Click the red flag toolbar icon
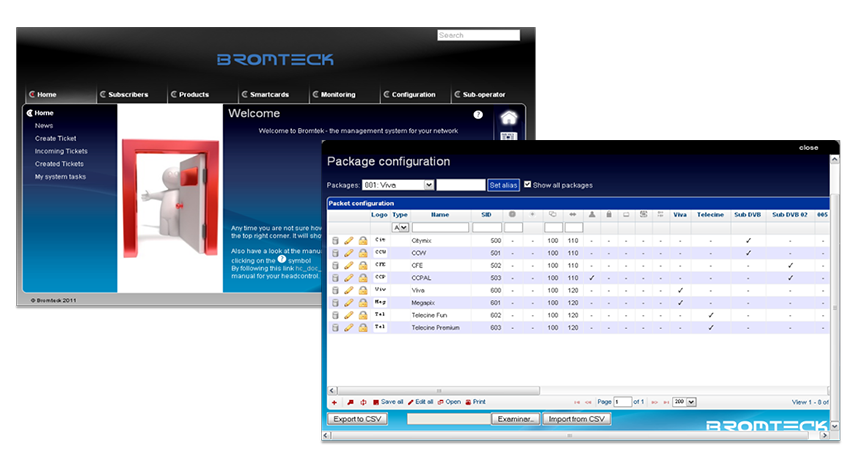The height and width of the screenshot is (464, 860). point(350,403)
